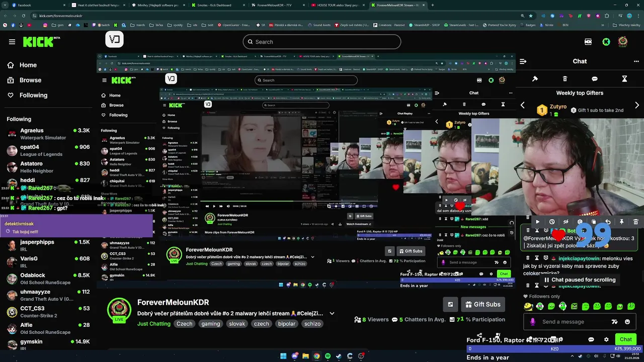Click the moderator hammer icon in chat
Image resolution: width=644 pixels, height=362 pixels.
pyautogui.click(x=535, y=79)
